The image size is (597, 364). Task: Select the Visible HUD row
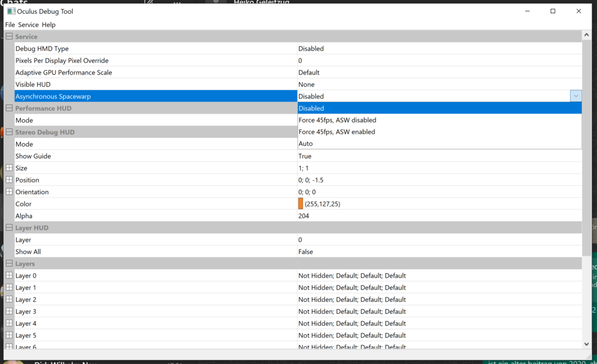[156, 84]
